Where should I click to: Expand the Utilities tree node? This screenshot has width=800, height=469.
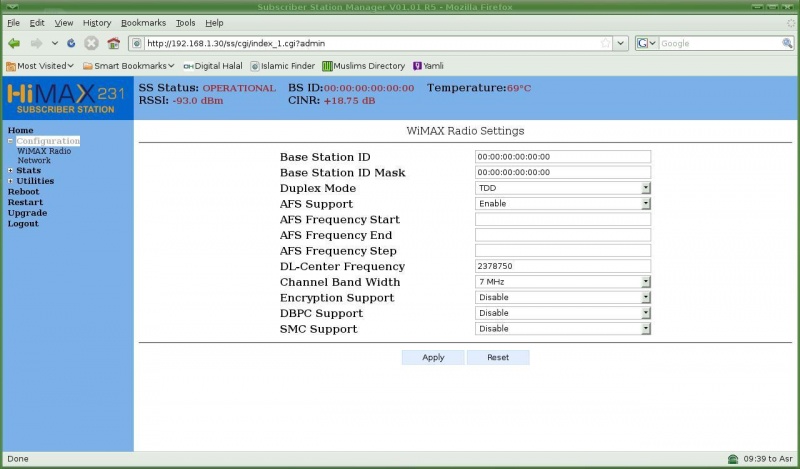[11, 181]
